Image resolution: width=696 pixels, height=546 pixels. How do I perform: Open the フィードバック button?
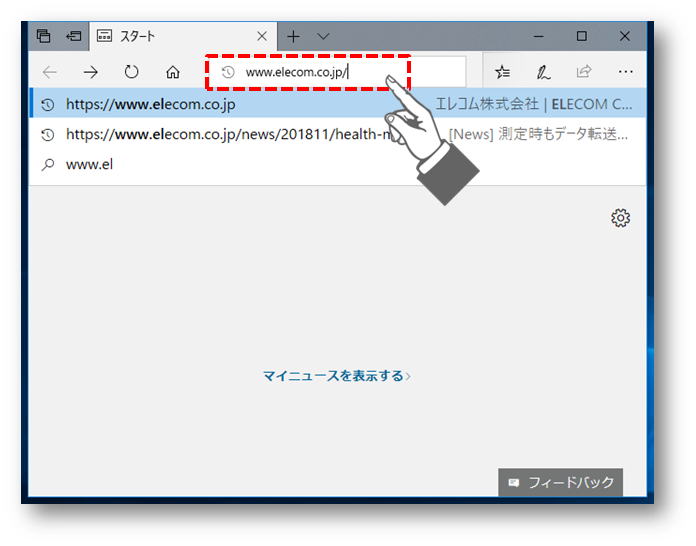pos(561,483)
